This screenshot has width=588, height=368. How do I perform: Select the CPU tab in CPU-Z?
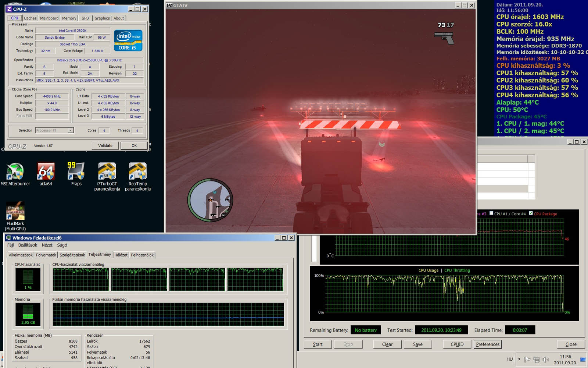(x=15, y=18)
